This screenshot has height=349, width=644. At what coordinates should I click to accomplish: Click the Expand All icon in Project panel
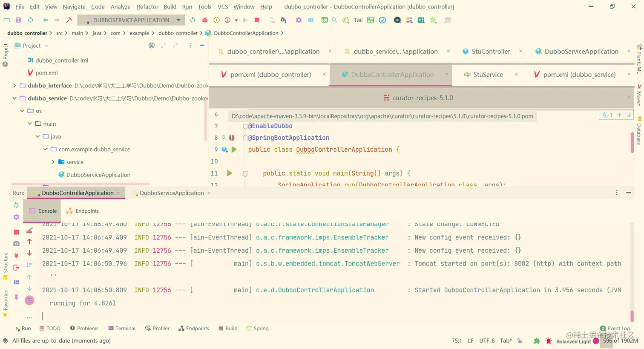pyautogui.click(x=163, y=45)
